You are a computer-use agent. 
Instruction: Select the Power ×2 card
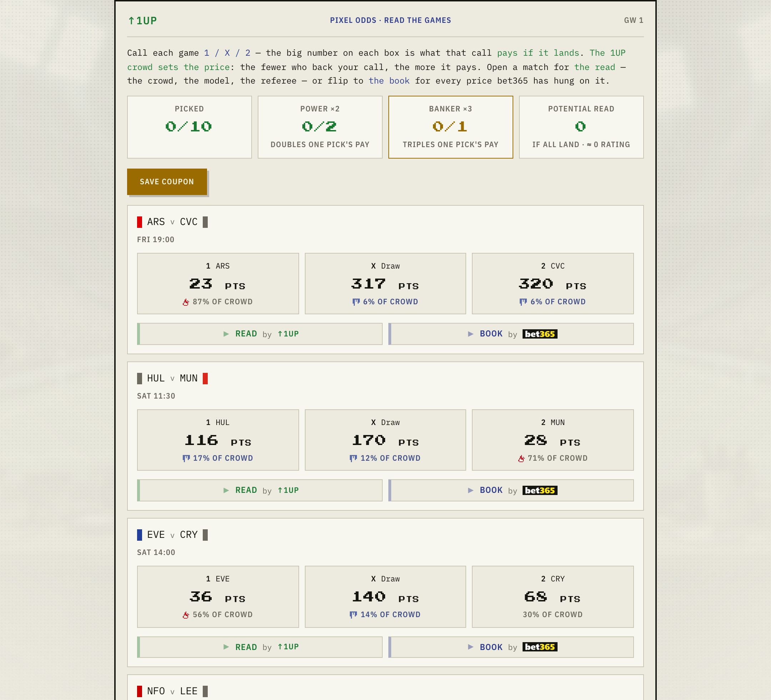tap(320, 127)
